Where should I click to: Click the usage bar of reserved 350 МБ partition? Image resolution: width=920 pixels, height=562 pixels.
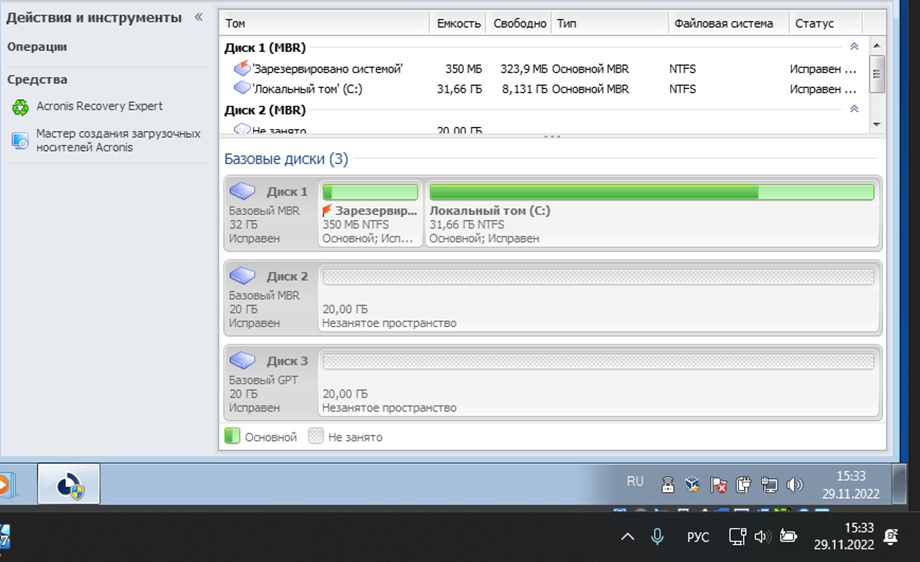[x=370, y=192]
